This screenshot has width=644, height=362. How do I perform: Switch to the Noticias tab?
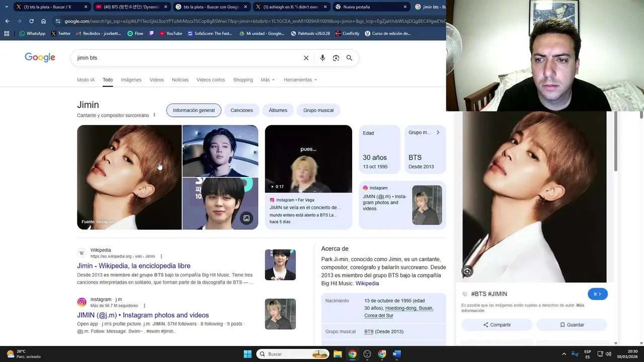(x=180, y=80)
